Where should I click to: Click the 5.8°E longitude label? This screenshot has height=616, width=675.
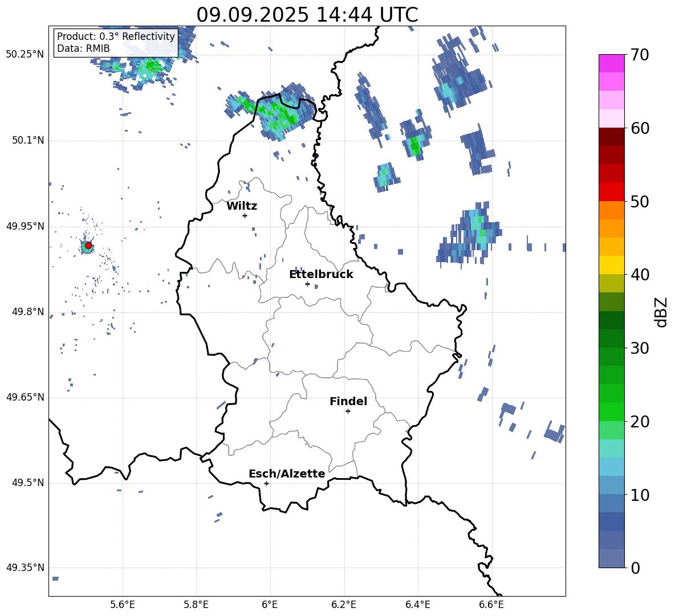coord(196,605)
